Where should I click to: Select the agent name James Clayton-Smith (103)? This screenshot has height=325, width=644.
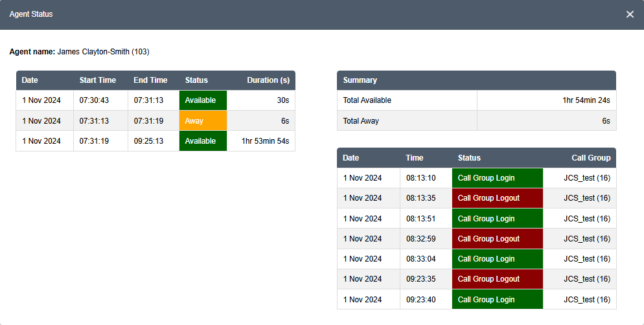(x=103, y=52)
